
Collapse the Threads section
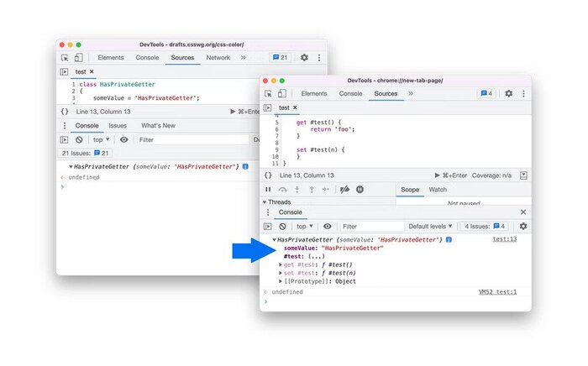(265, 202)
